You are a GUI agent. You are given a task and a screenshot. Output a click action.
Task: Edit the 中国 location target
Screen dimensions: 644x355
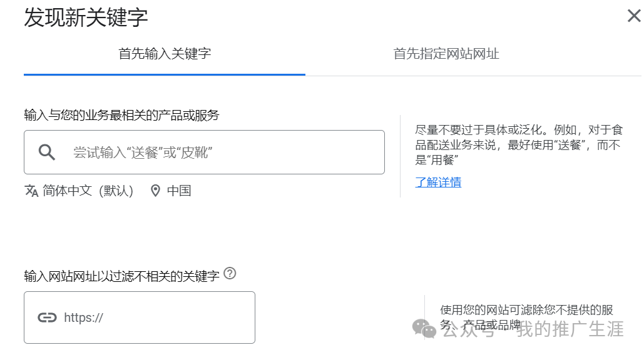179,191
